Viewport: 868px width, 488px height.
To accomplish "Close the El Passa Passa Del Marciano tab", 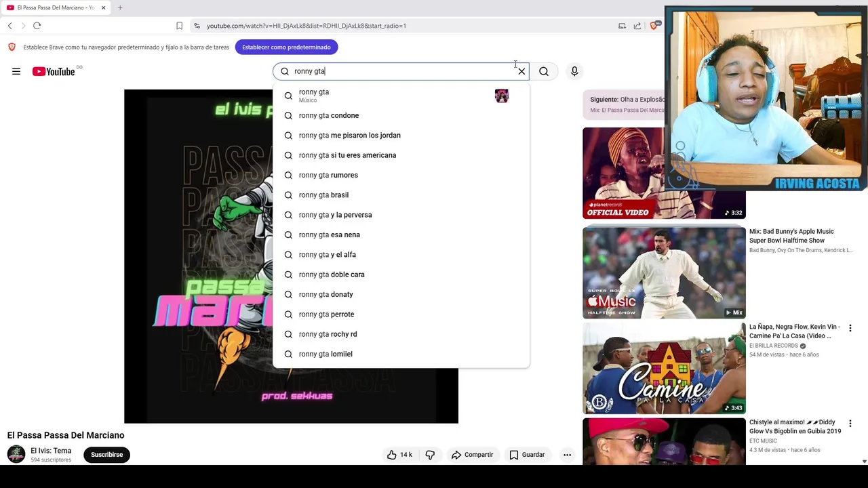I will point(103,7).
